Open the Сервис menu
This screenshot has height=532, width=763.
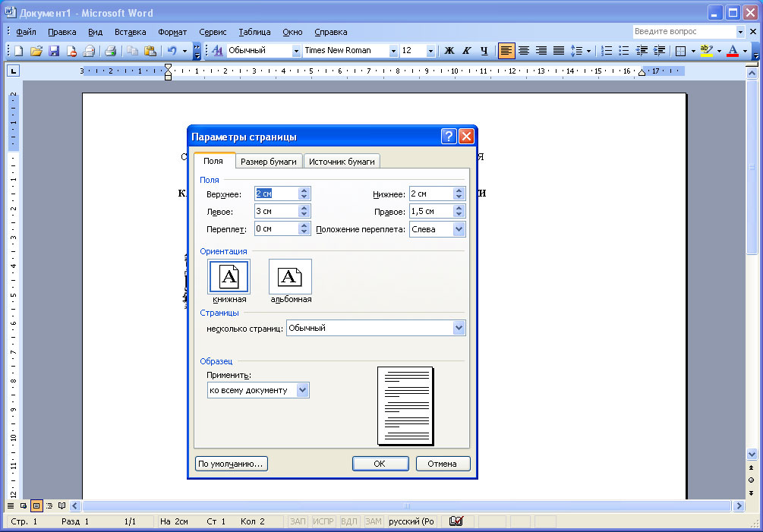coord(213,32)
